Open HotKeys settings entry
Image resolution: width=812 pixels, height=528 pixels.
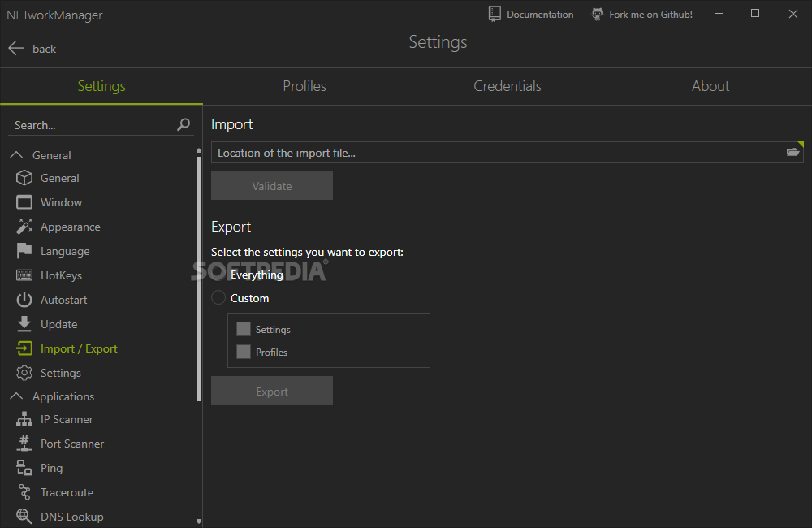61,275
